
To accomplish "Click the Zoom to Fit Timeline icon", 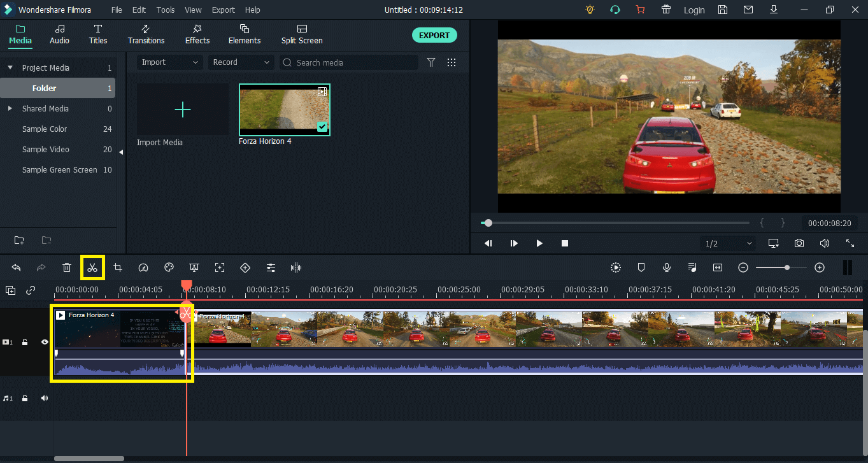I will pyautogui.click(x=718, y=267).
